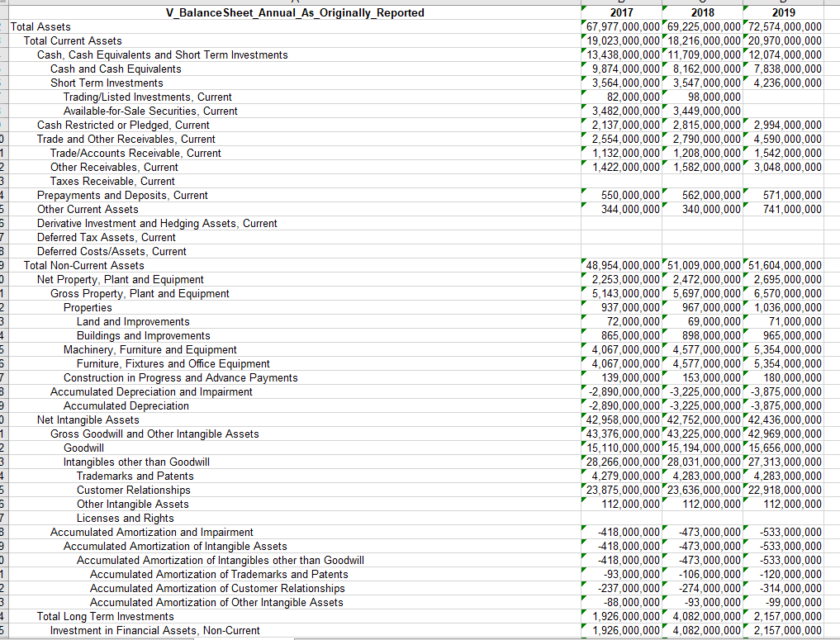Click the 67,977,000,000 Total Assets value for 2017
The image size is (840, 640).
[622, 26]
